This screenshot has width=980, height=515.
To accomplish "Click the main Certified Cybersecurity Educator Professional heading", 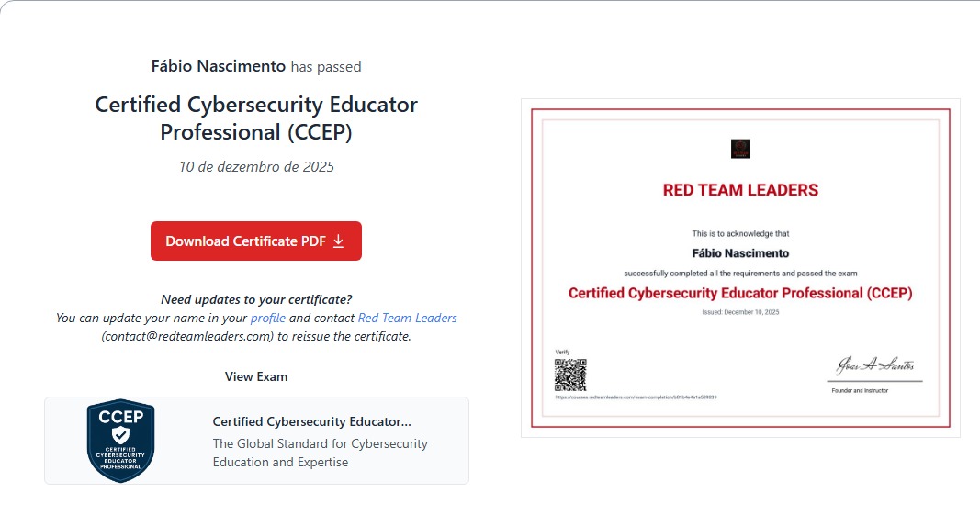I will coord(256,118).
